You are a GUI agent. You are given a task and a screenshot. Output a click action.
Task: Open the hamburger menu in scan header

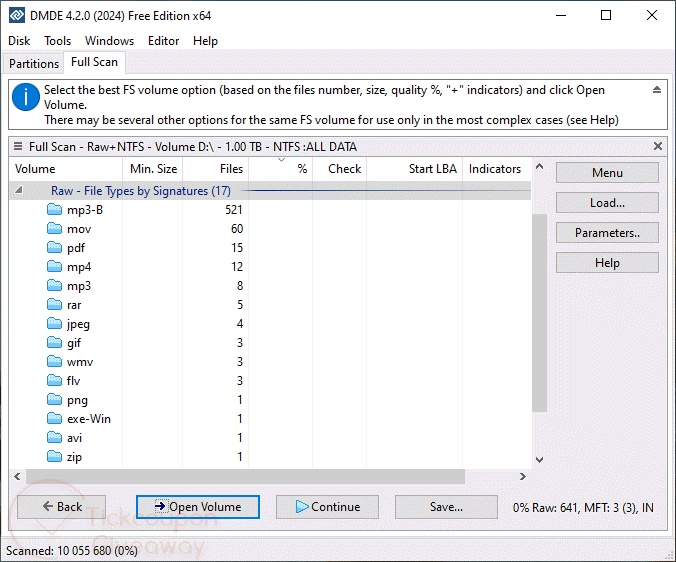pos(18,147)
